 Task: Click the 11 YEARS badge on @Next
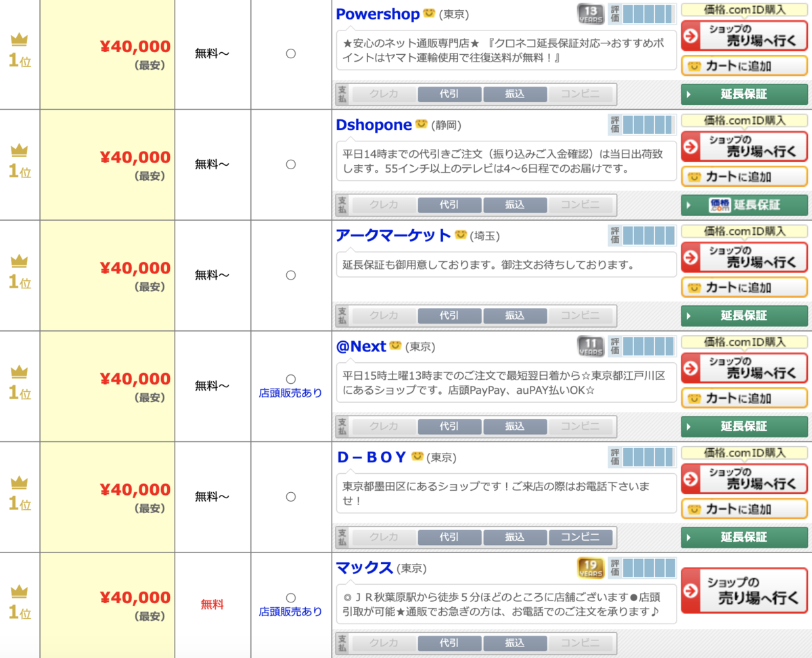(x=590, y=345)
